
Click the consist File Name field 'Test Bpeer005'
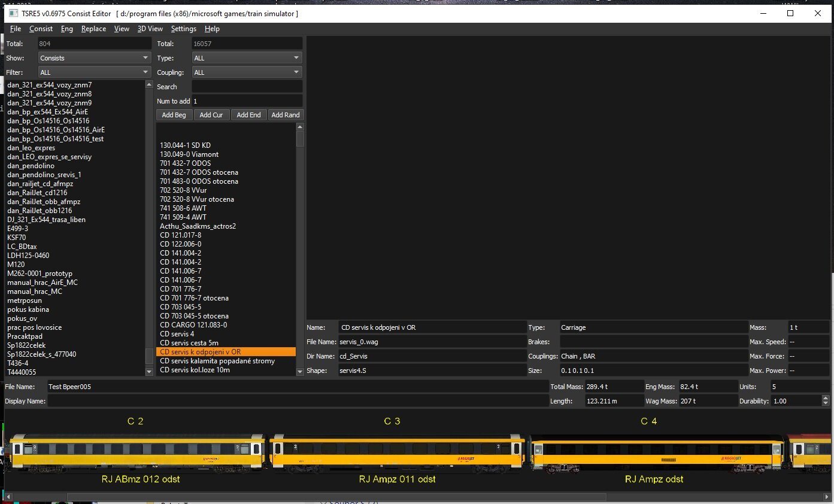point(298,387)
